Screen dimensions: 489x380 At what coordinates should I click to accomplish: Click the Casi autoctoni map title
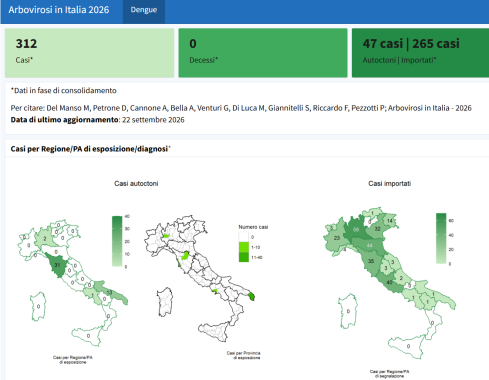point(136,184)
